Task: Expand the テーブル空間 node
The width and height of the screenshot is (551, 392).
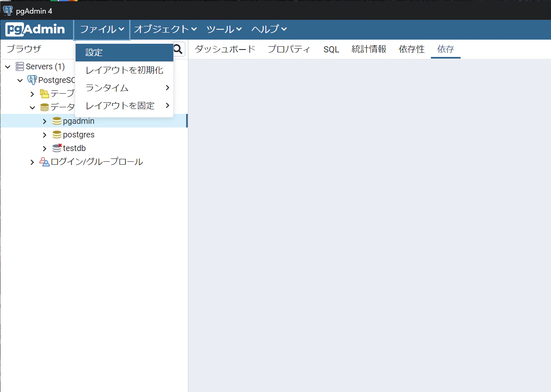Action: [32, 94]
